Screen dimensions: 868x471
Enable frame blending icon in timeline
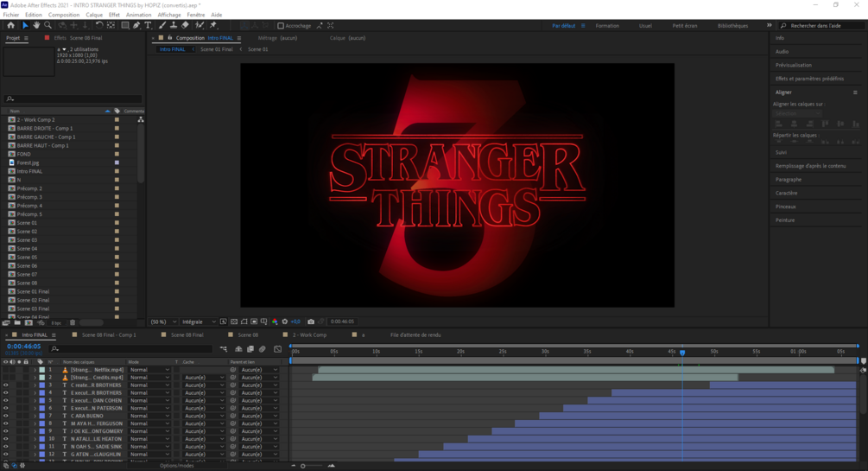(x=250, y=349)
